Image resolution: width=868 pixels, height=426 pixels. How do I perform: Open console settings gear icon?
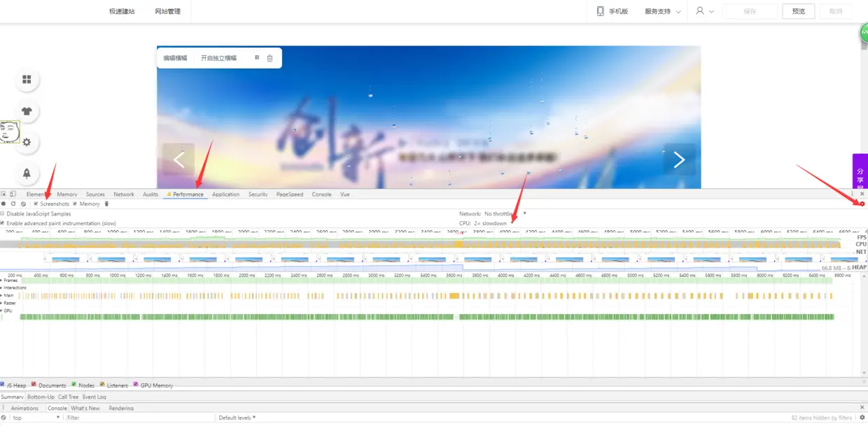click(x=862, y=418)
